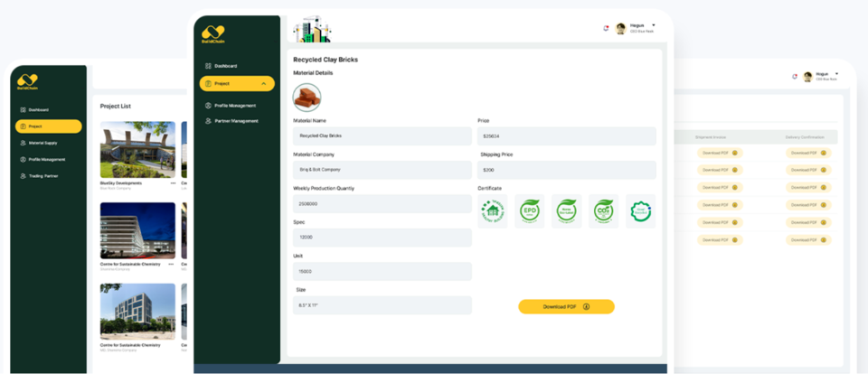The image size is (868, 383).
Task: Click the BuildChain logo in the front window
Action: (213, 34)
